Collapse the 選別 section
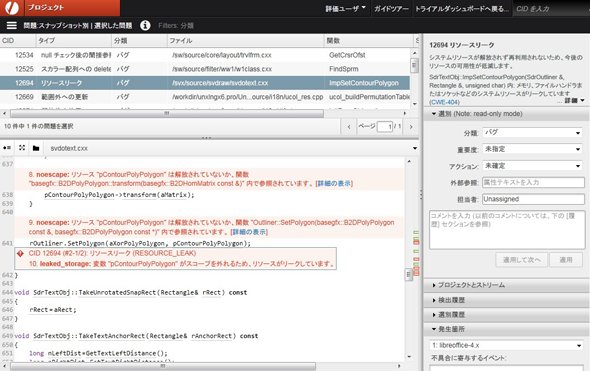Viewport: 590px width, 371px height. click(x=506, y=114)
